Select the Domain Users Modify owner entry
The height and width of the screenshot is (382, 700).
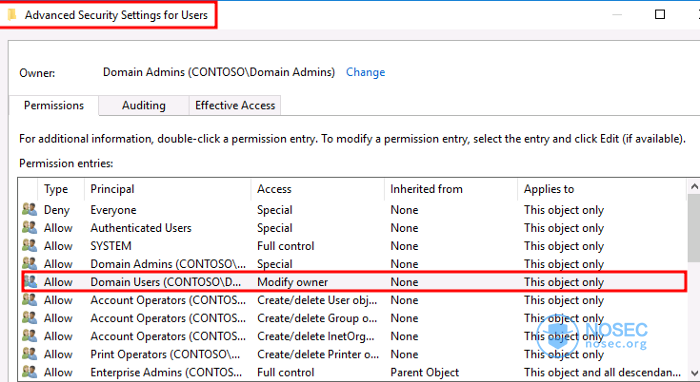(353, 282)
